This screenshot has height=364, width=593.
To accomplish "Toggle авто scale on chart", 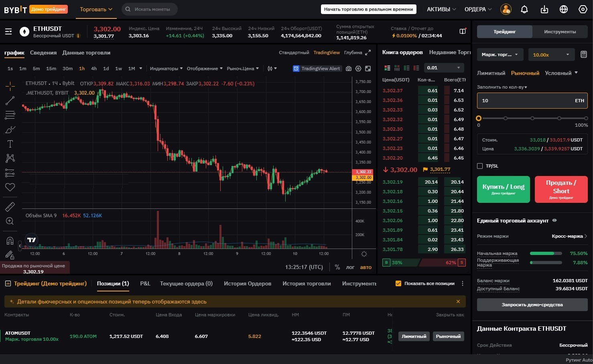I will click(366, 267).
